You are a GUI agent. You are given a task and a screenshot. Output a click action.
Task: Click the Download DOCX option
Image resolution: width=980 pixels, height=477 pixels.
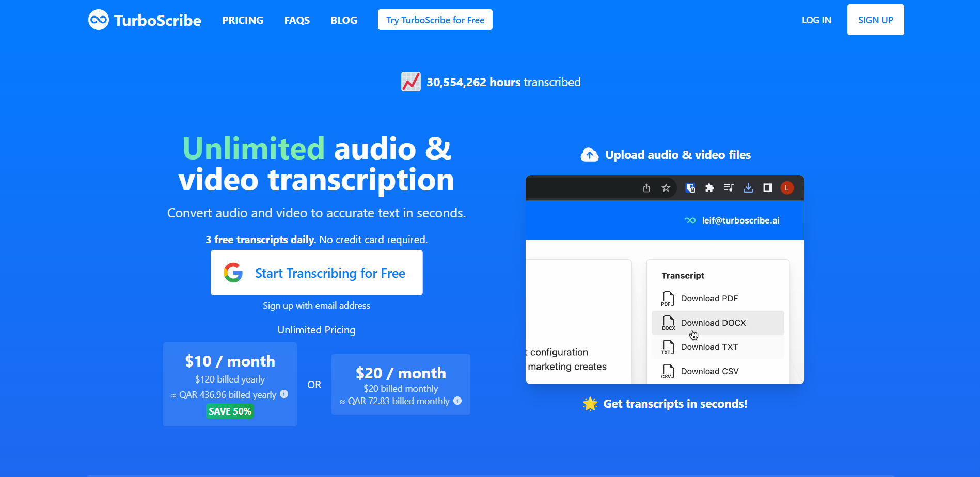coord(718,323)
